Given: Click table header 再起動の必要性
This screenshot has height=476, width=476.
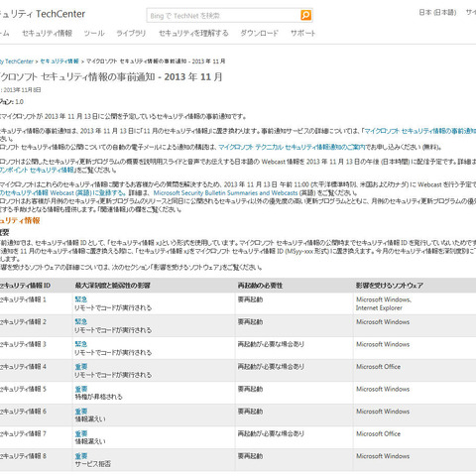Looking at the screenshot, I should point(260,286).
